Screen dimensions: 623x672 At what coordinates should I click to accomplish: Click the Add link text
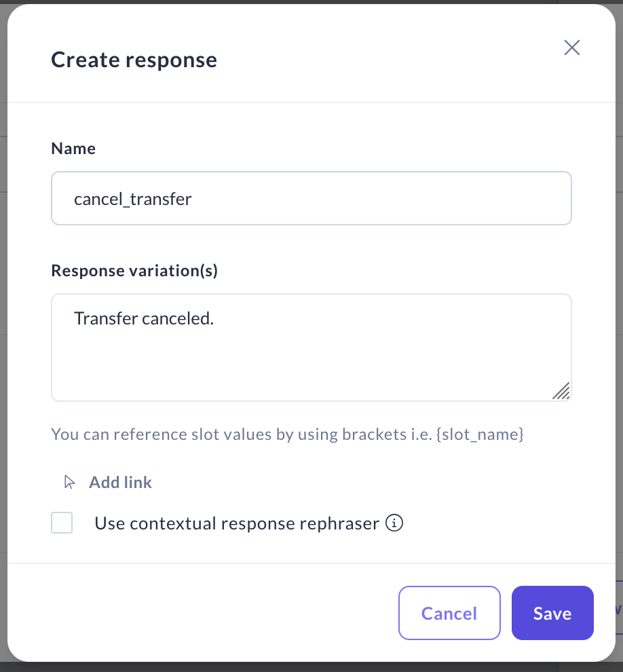coord(120,483)
